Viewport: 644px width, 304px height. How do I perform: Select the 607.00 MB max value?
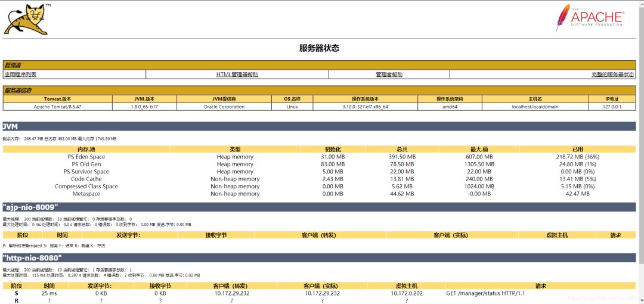tap(479, 157)
